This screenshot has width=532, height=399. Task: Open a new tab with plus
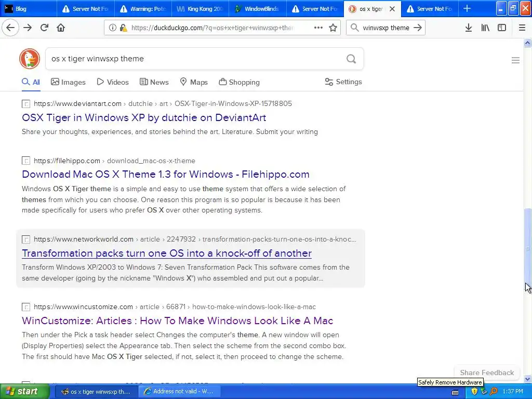point(467,8)
